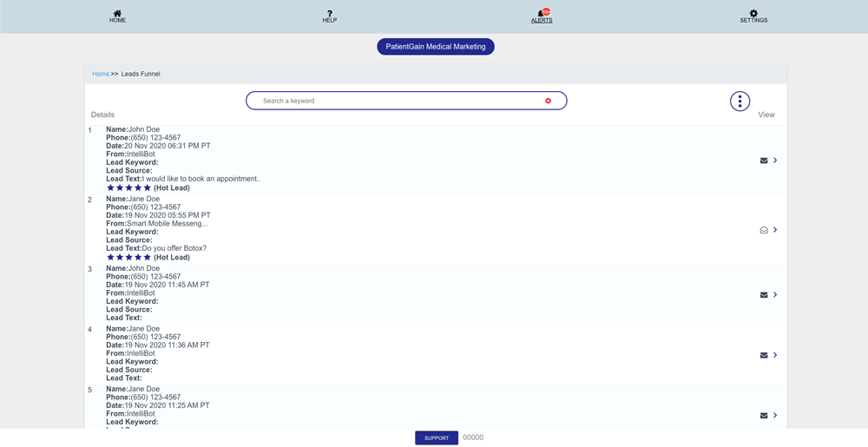868x447 pixels.
Task: Click inside the Search a keyword field
Action: tap(406, 101)
